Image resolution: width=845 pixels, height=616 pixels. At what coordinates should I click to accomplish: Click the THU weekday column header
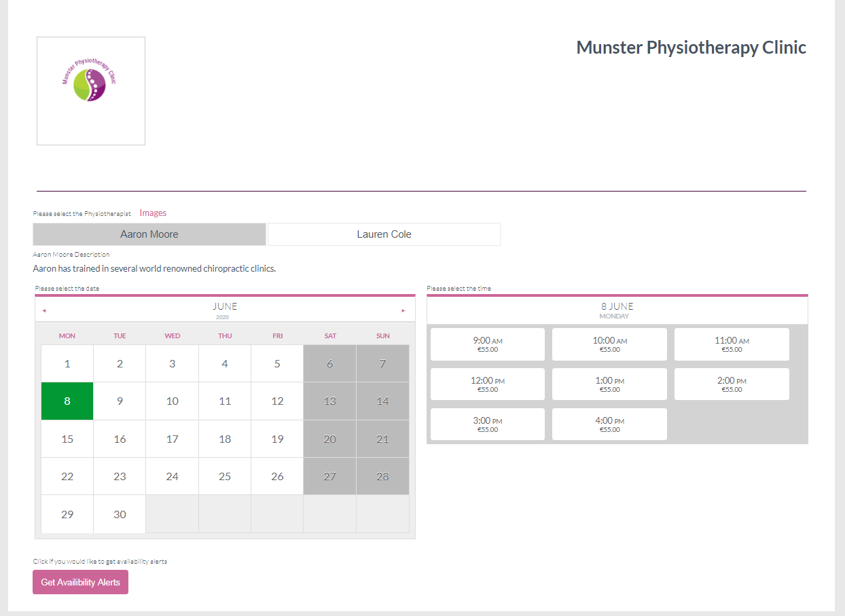225,336
